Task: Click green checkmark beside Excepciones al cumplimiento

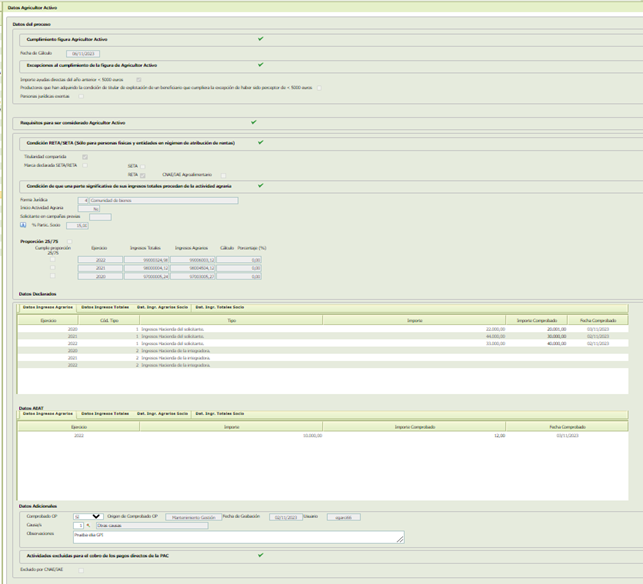Action: (x=260, y=65)
